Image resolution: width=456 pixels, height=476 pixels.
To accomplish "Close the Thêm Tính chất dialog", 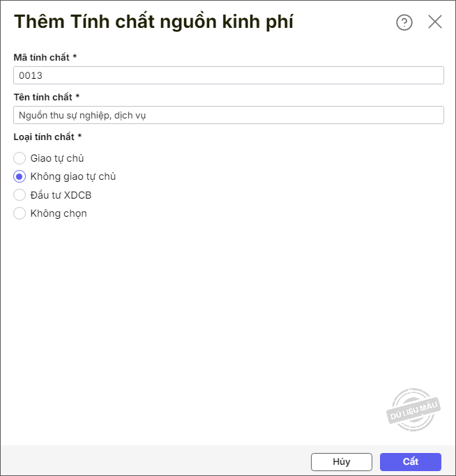I will [435, 22].
